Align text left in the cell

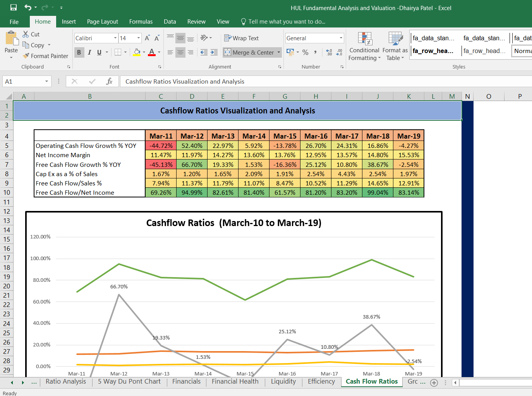click(170, 52)
